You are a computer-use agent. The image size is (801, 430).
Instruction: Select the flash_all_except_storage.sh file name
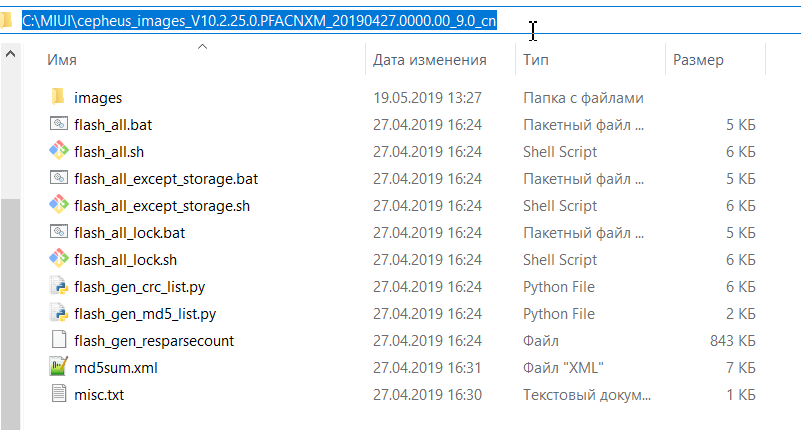coord(162,206)
